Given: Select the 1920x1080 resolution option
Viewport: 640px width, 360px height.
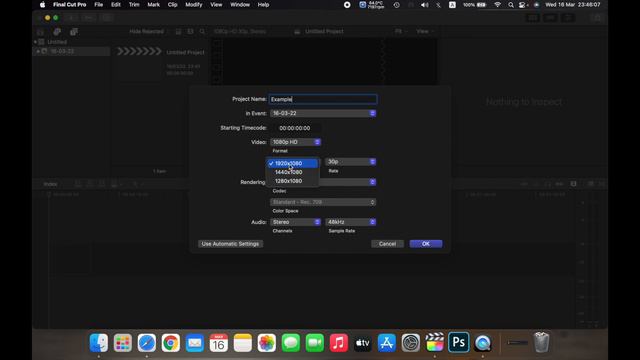Looking at the screenshot, I should (x=292, y=163).
